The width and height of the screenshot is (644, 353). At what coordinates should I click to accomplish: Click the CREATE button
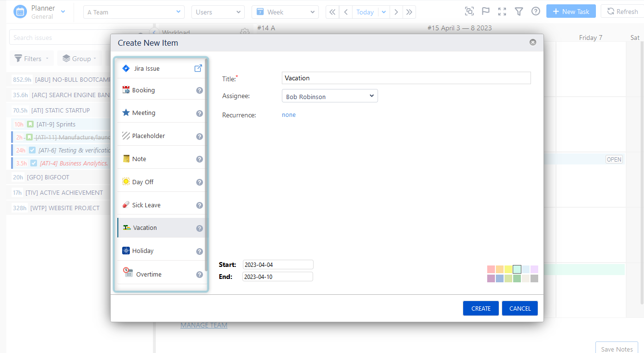[481, 308]
